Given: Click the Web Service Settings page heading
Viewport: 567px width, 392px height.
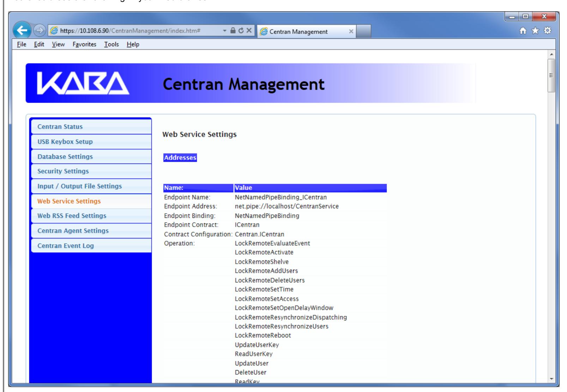Looking at the screenshot, I should pos(199,135).
